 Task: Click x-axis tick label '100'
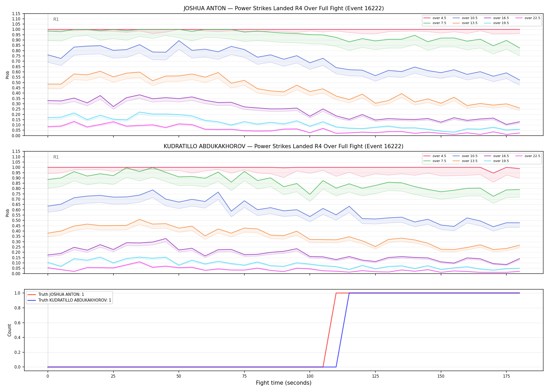pyautogui.click(x=310, y=376)
